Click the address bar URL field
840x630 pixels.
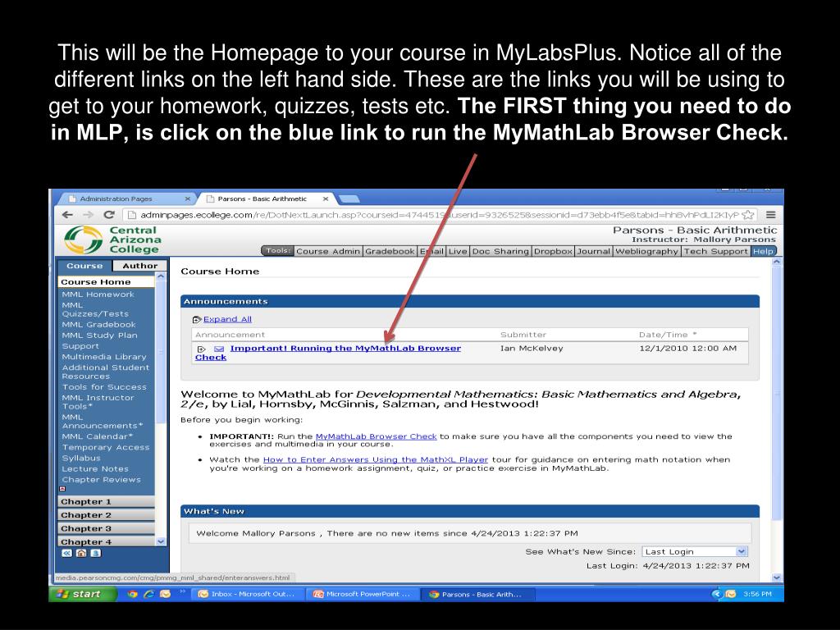440,215
